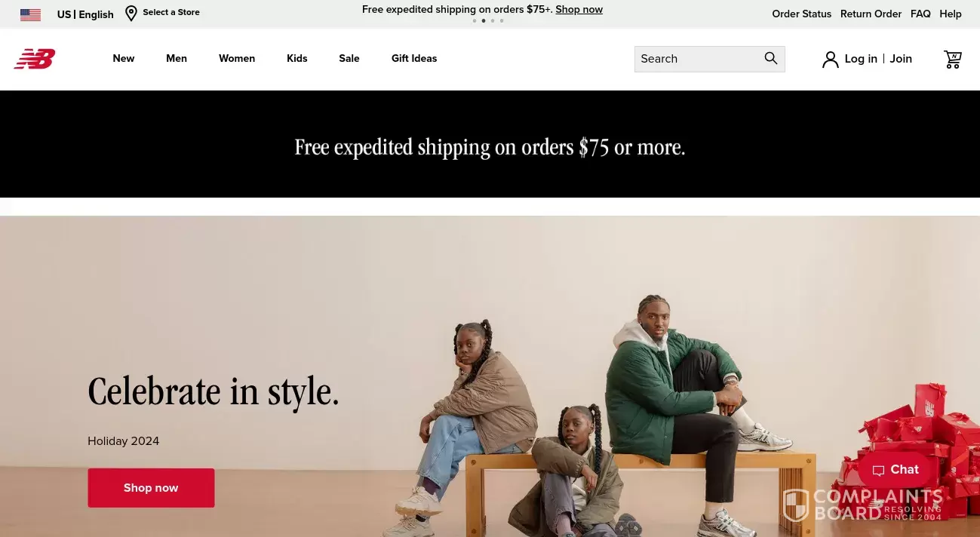Select the first banner carousel dot
Viewport: 980px width, 537px height.
[x=475, y=21]
